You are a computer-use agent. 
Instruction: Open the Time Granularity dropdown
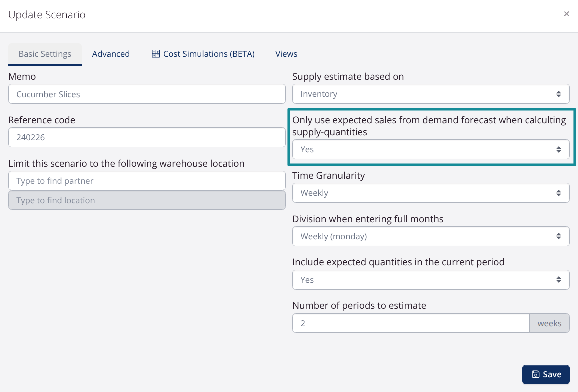coord(431,193)
